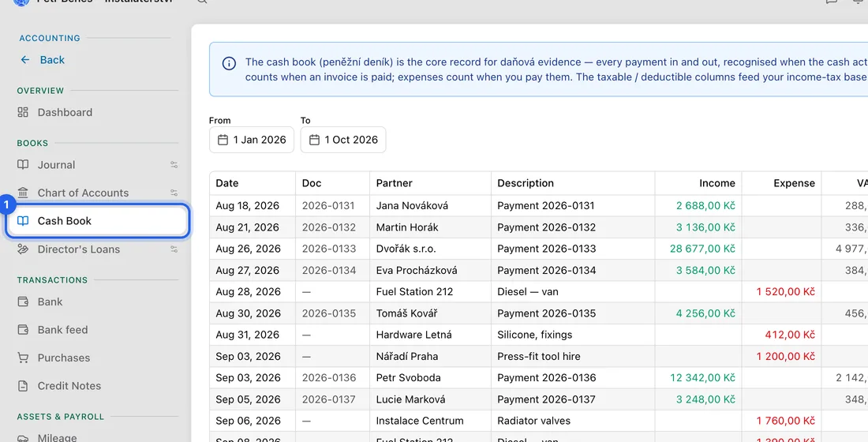Go back using the Back arrow link

point(43,60)
